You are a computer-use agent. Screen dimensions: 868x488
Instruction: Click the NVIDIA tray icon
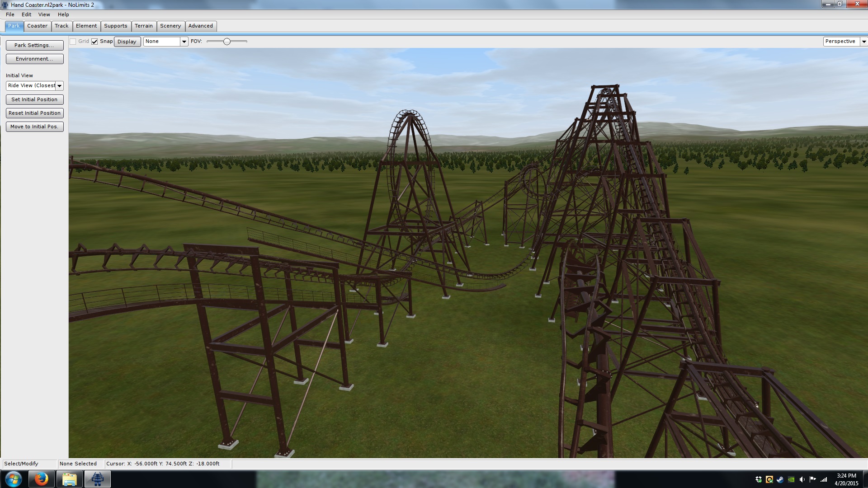point(791,479)
